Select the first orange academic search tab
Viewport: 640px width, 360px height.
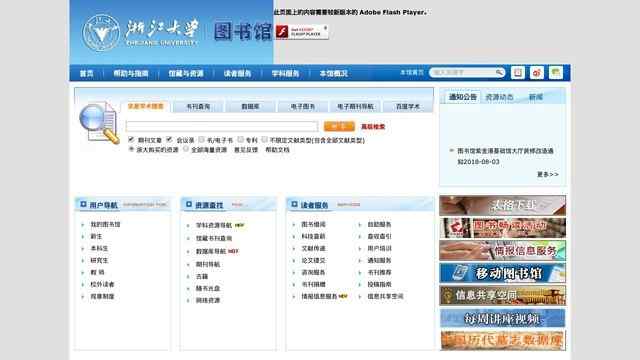146,106
